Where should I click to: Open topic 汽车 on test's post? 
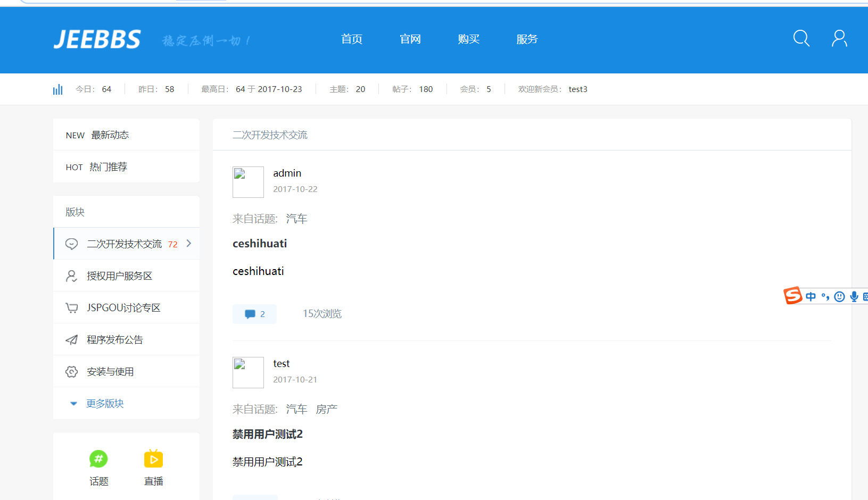[296, 409]
